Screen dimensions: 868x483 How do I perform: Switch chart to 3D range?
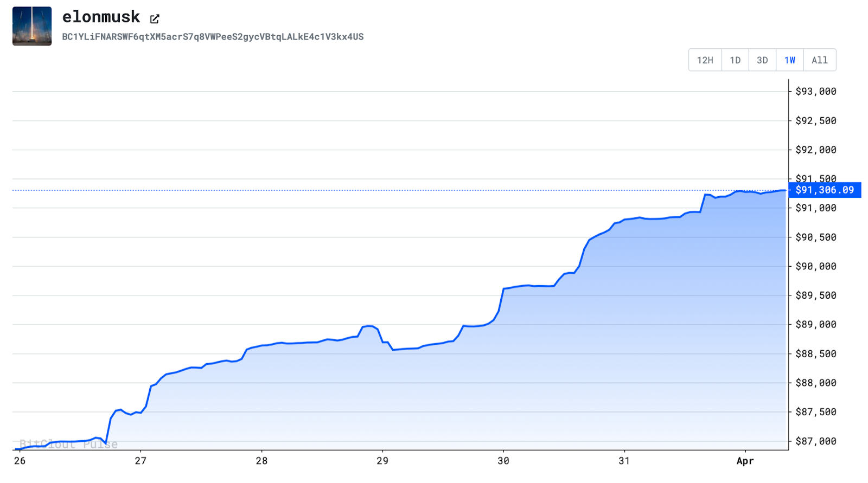pos(762,60)
